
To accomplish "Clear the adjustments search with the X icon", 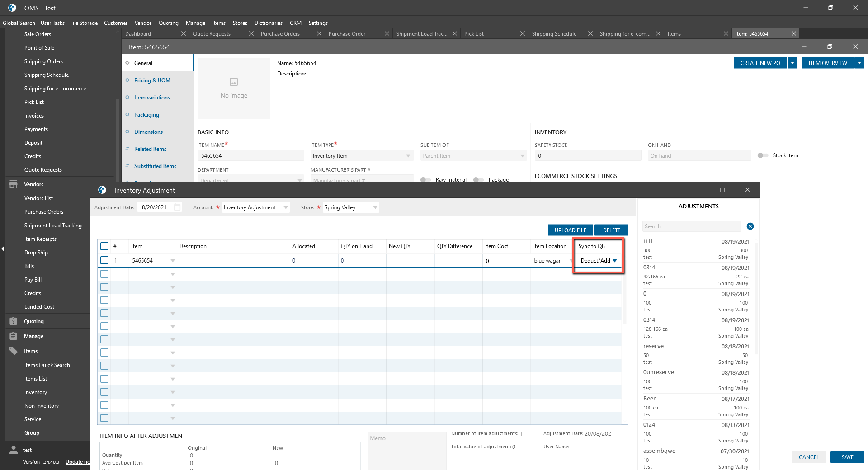I will click(x=750, y=226).
